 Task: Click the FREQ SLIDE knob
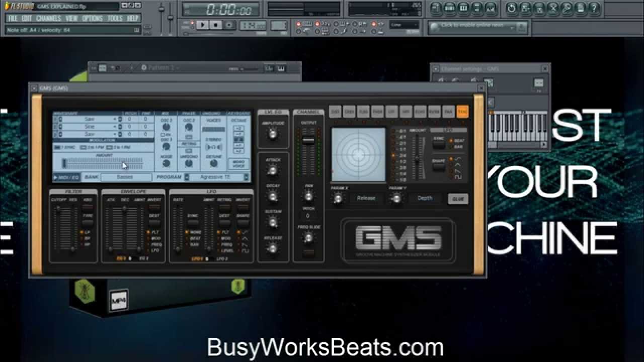point(308,238)
